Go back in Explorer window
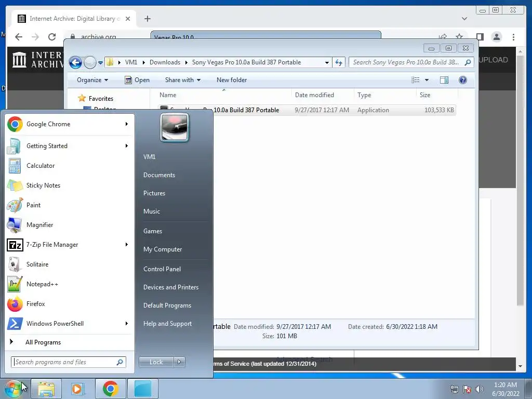 tap(75, 62)
